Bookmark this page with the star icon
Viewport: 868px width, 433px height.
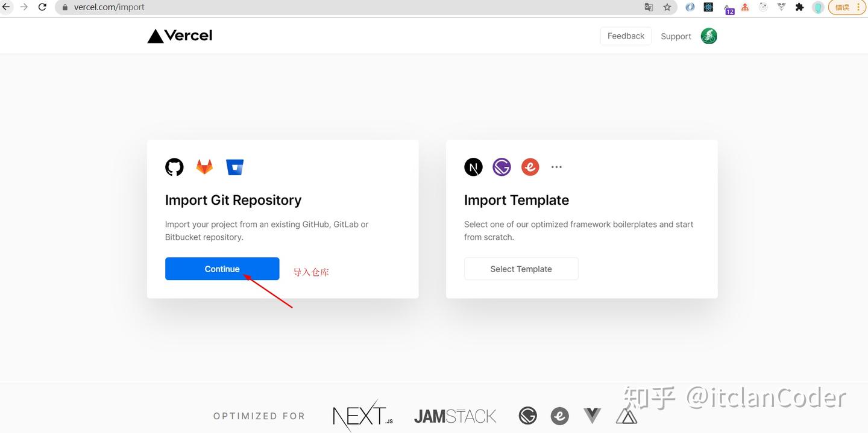[667, 7]
